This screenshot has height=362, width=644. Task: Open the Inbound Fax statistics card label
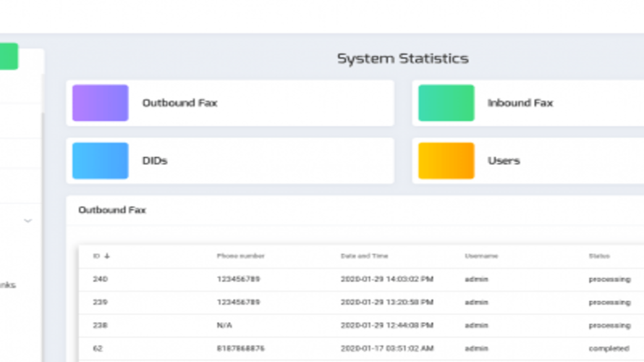tap(520, 103)
